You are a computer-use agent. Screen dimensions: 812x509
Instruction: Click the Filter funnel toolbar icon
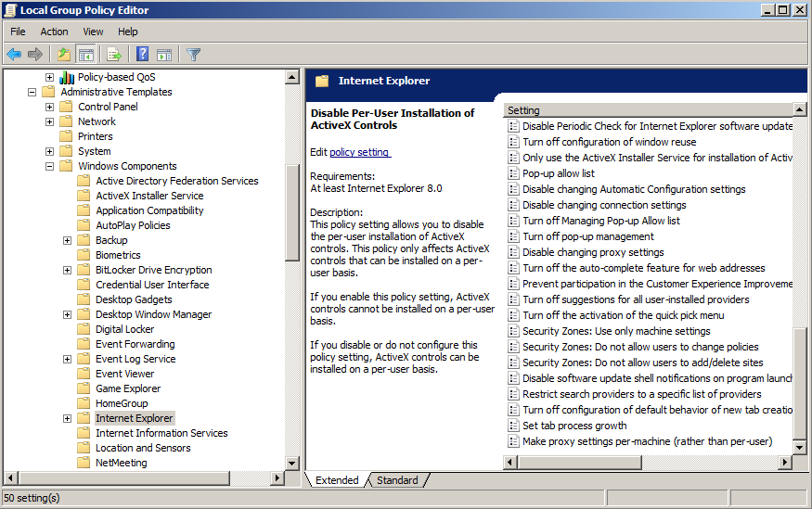[x=193, y=54]
